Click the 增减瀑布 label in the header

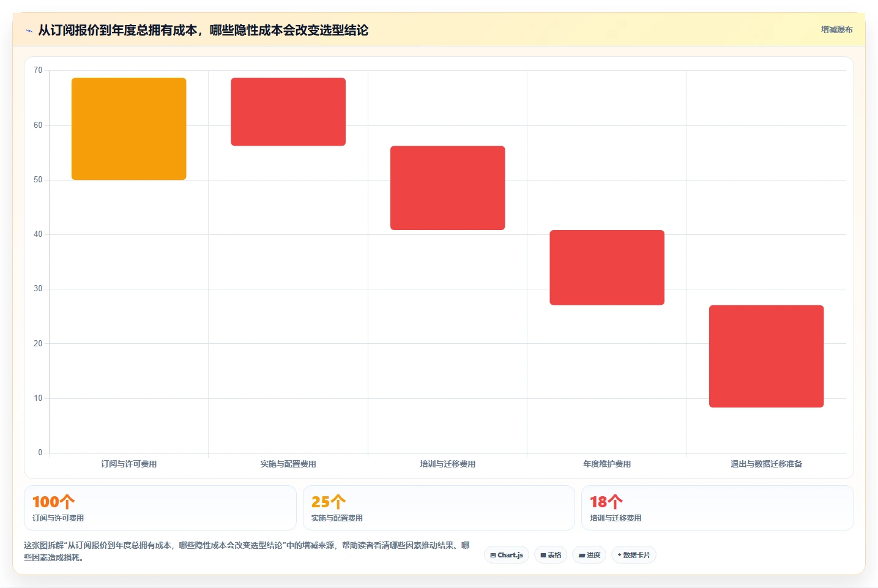836,29
